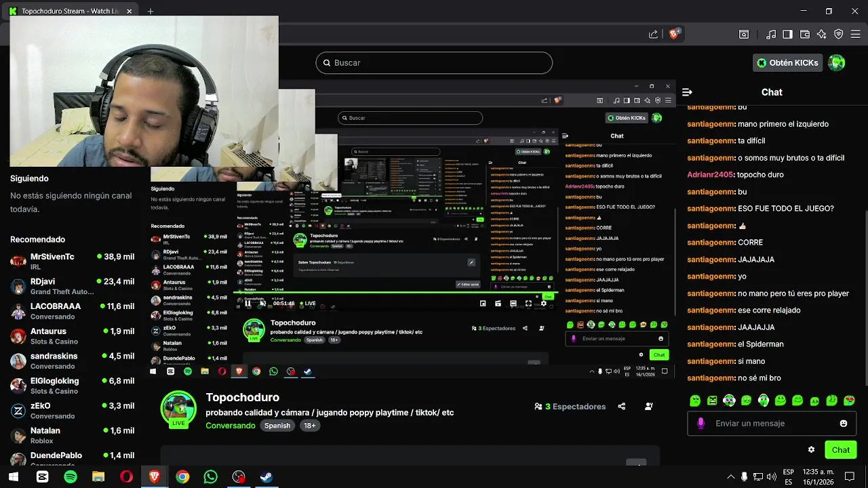The width and height of the screenshot is (868, 488).
Task: Click the 3 Espectadores viewer count
Action: (x=570, y=407)
